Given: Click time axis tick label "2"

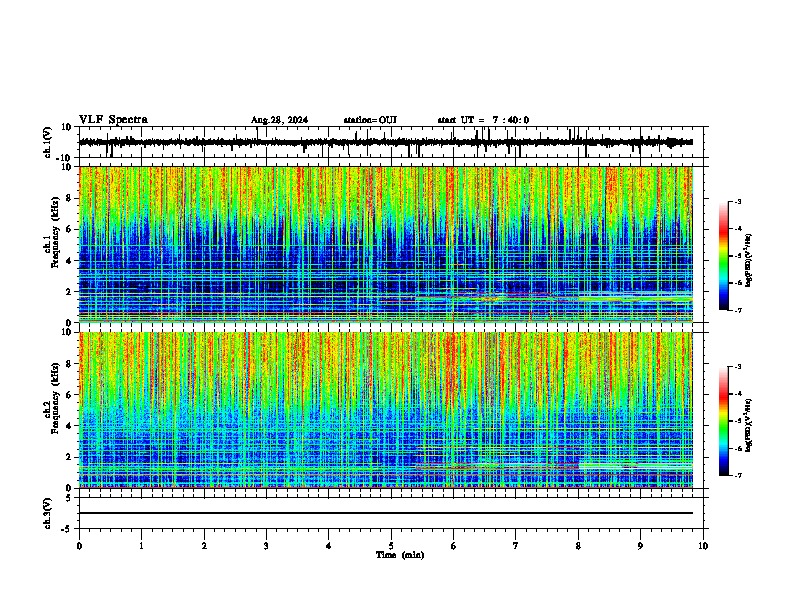Looking at the screenshot, I should point(204,546).
